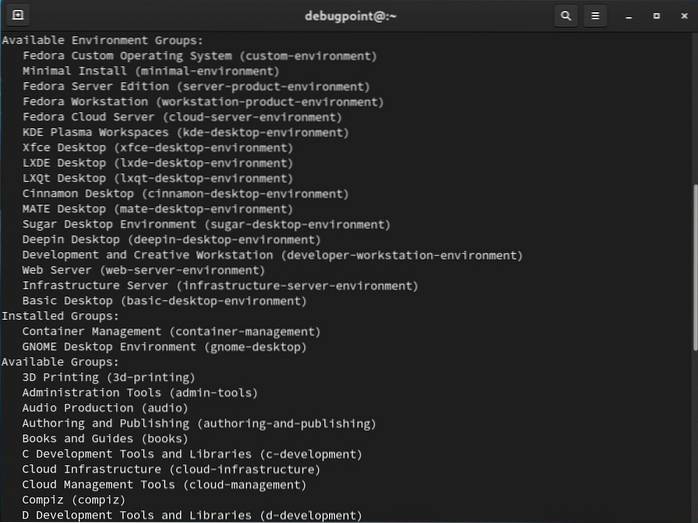
Task: Click the search magnifier icon
Action: tap(566, 16)
